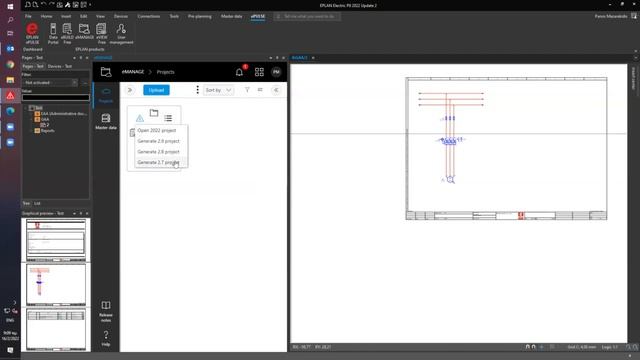Viewport: 640px width, 360px height.
Task: Click the eMANAGE ribbon icon
Action: pyautogui.click(x=84, y=32)
